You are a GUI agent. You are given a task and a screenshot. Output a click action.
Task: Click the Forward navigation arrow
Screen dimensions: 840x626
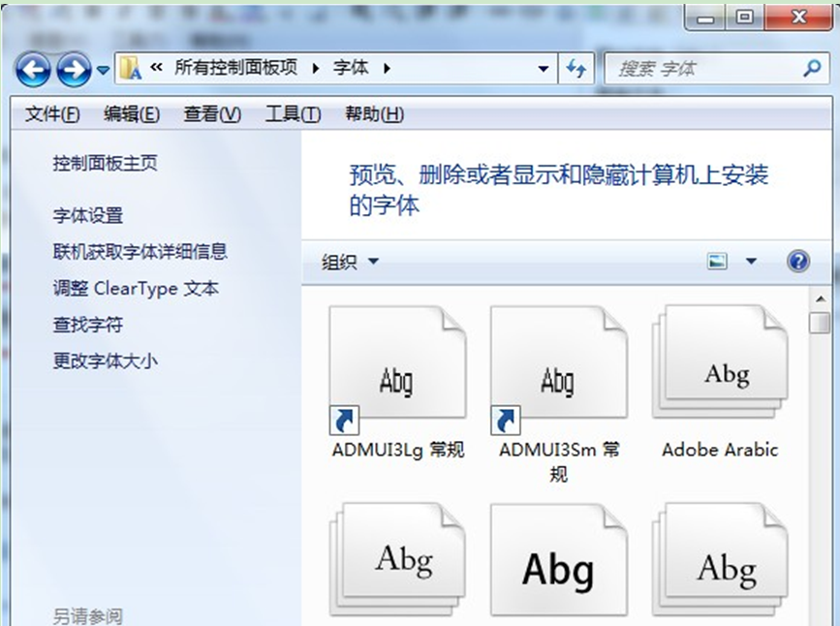point(74,70)
